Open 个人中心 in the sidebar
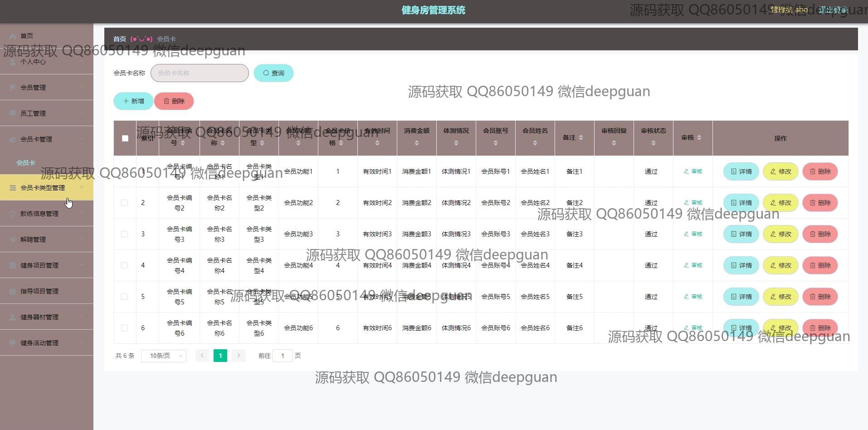This screenshot has width=868, height=430. tap(33, 62)
